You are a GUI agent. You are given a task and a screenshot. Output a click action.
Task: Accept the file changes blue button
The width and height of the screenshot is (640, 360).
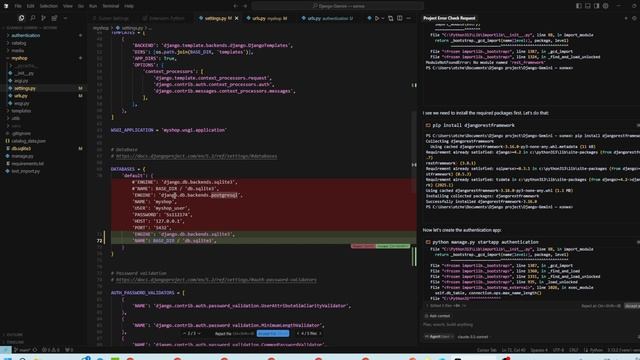(x=273, y=333)
